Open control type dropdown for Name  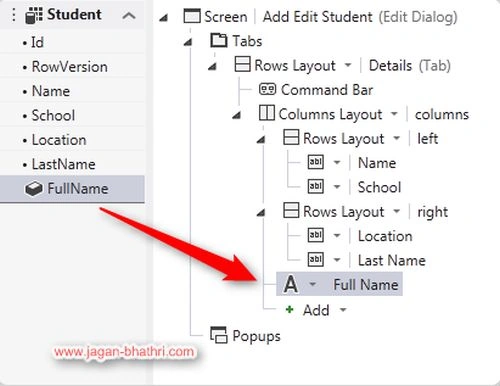337,163
